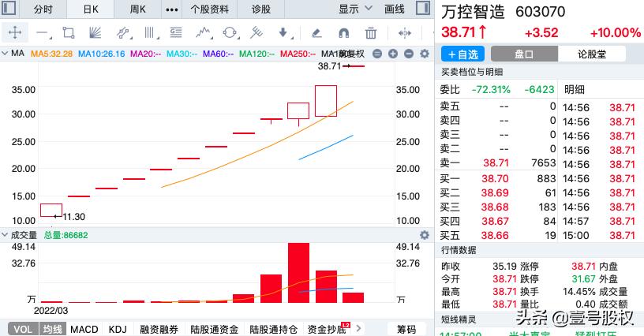Click the 前复权 adjustment label

(351, 54)
